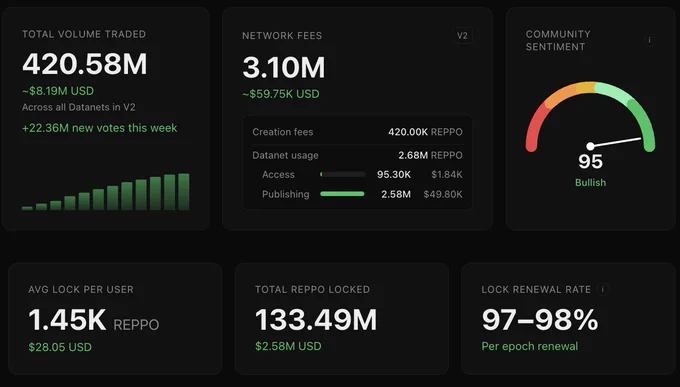Image resolution: width=680 pixels, height=387 pixels.
Task: Click the ~$59.75K USD fees text
Action: [x=281, y=94]
